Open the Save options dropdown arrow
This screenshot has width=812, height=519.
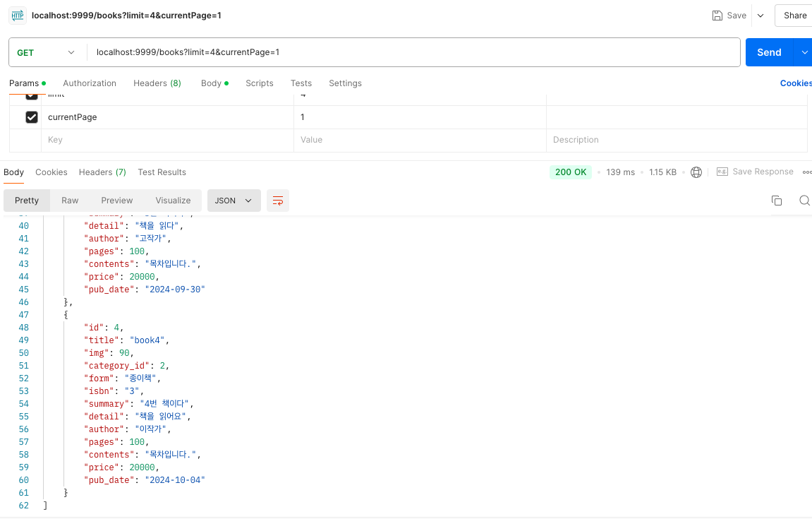point(761,16)
